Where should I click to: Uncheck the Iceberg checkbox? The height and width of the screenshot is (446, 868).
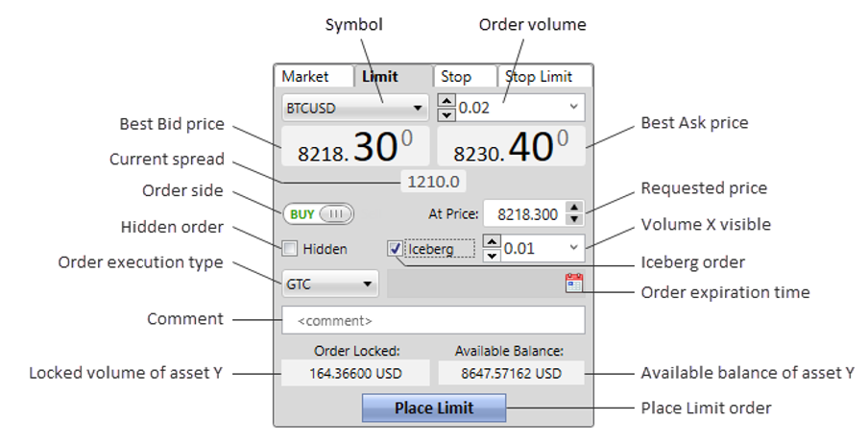coord(395,249)
